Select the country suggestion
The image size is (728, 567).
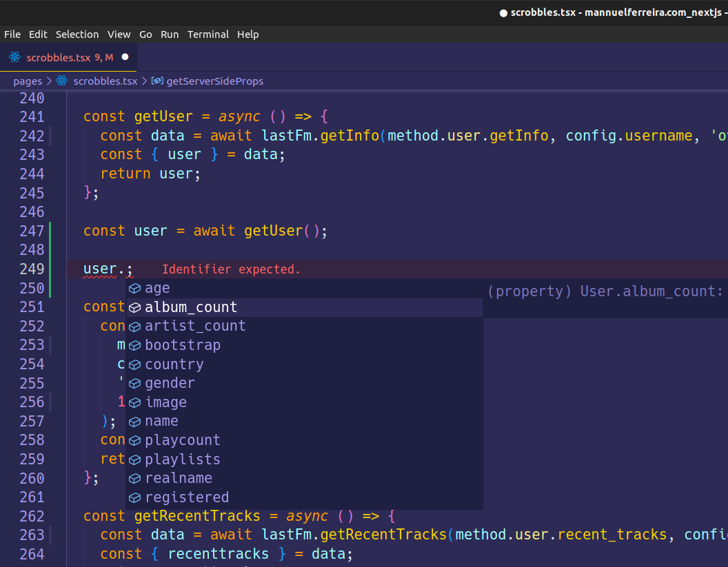[305, 364]
